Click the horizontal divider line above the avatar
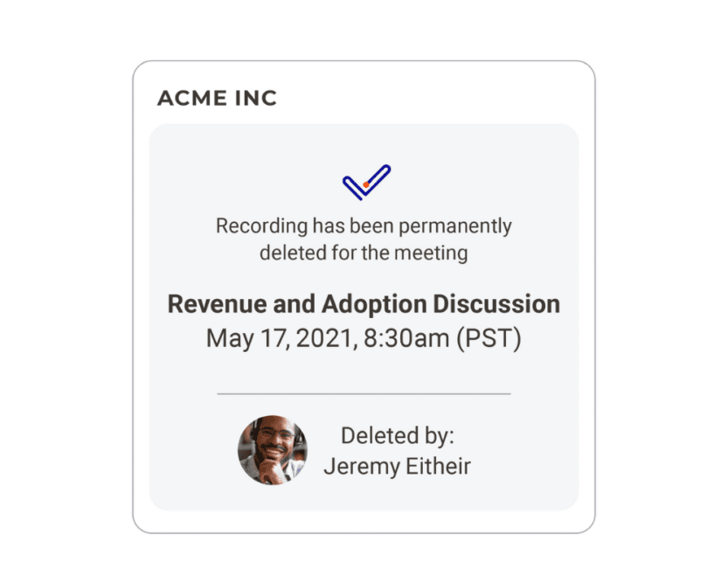Image resolution: width=728 pixels, height=582 pixels. pyautogui.click(x=364, y=394)
